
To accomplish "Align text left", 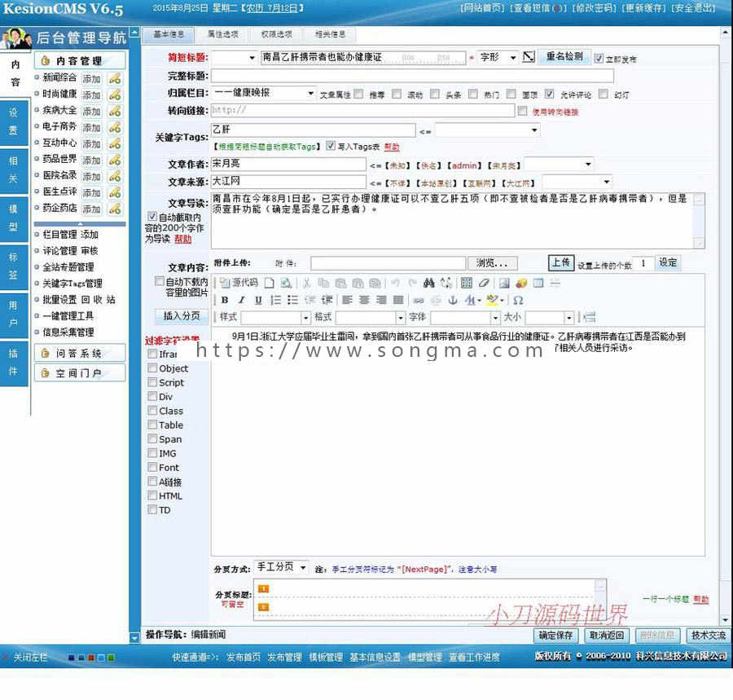I will click(347, 300).
